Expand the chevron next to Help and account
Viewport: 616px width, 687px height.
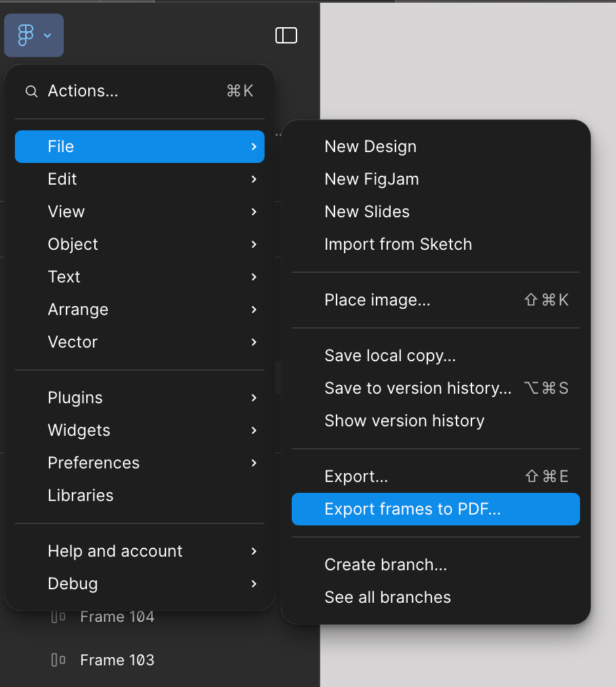pyautogui.click(x=254, y=551)
